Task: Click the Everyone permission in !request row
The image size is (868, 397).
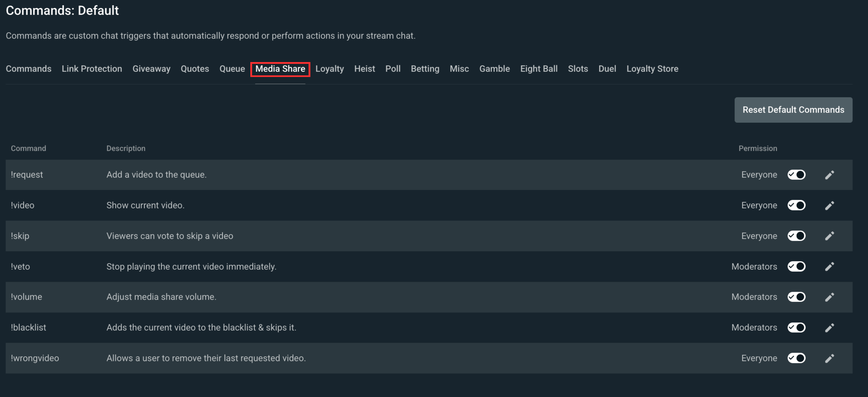Action: (x=759, y=175)
